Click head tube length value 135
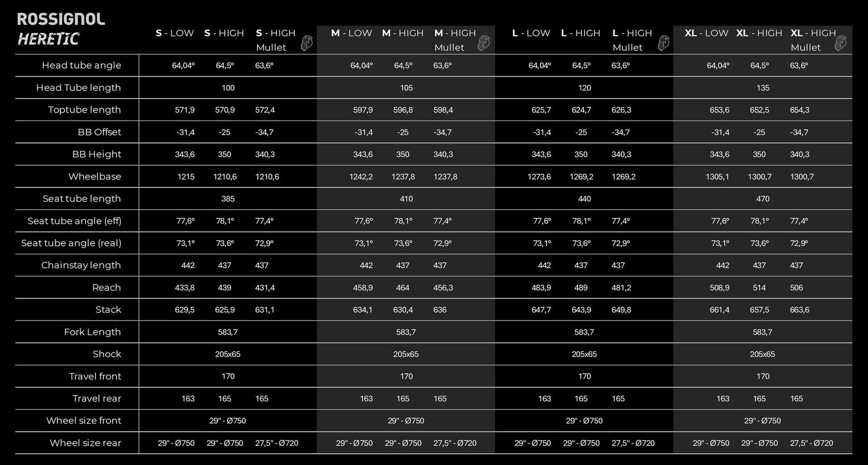Image resolution: width=868 pixels, height=465 pixels. click(763, 88)
